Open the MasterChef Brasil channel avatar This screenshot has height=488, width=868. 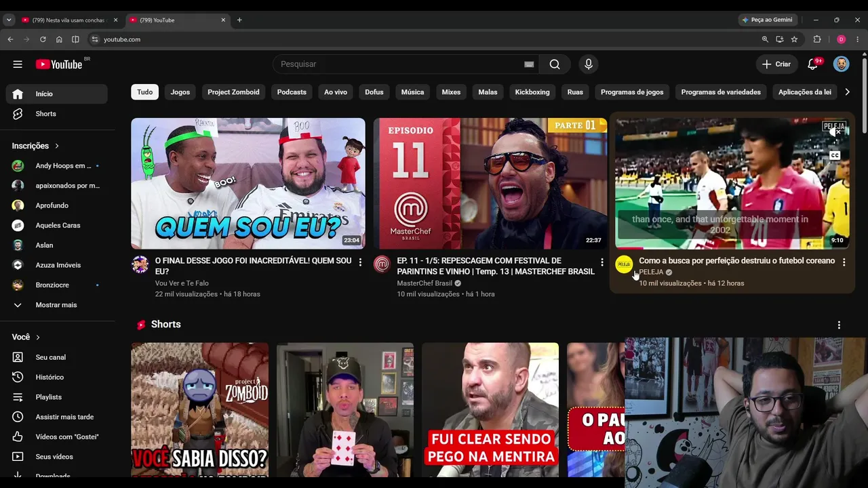pos(382,264)
